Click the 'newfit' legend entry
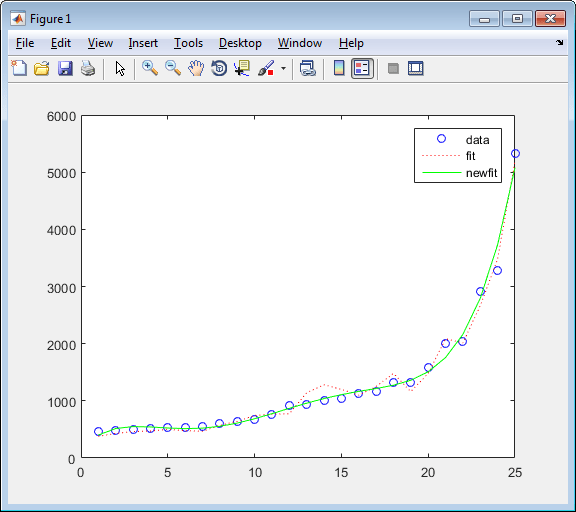 (x=481, y=173)
